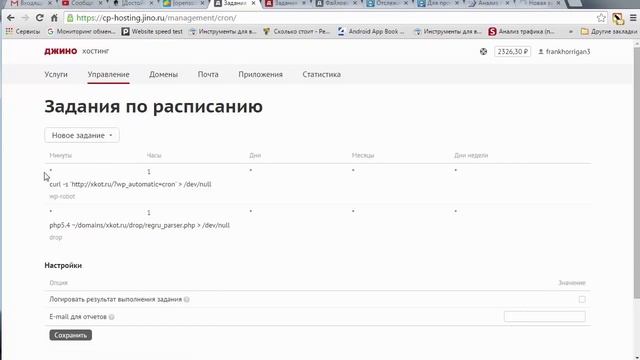Click the extension icon beside the star
Screen dimensions: 640x360
pos(618,18)
